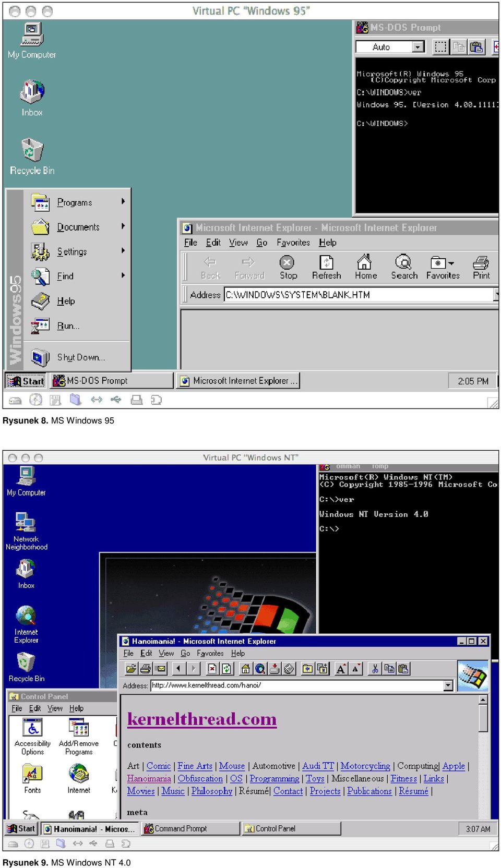
Task: Click floppy disk icon in Windows 95 Virtual PC status bar
Action: [x=55, y=400]
